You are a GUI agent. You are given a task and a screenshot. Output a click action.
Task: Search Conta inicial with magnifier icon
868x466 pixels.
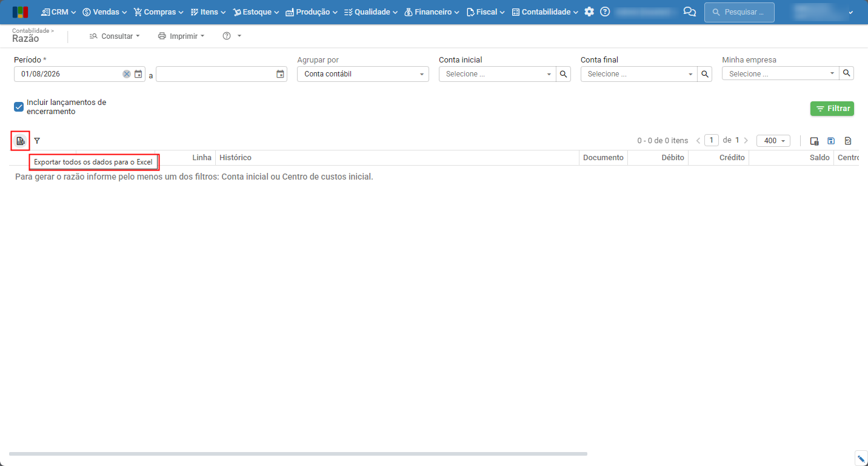[x=563, y=74]
